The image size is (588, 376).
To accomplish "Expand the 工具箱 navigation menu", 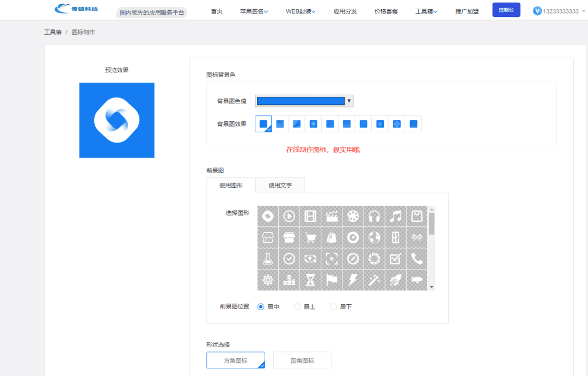I will [x=426, y=11].
